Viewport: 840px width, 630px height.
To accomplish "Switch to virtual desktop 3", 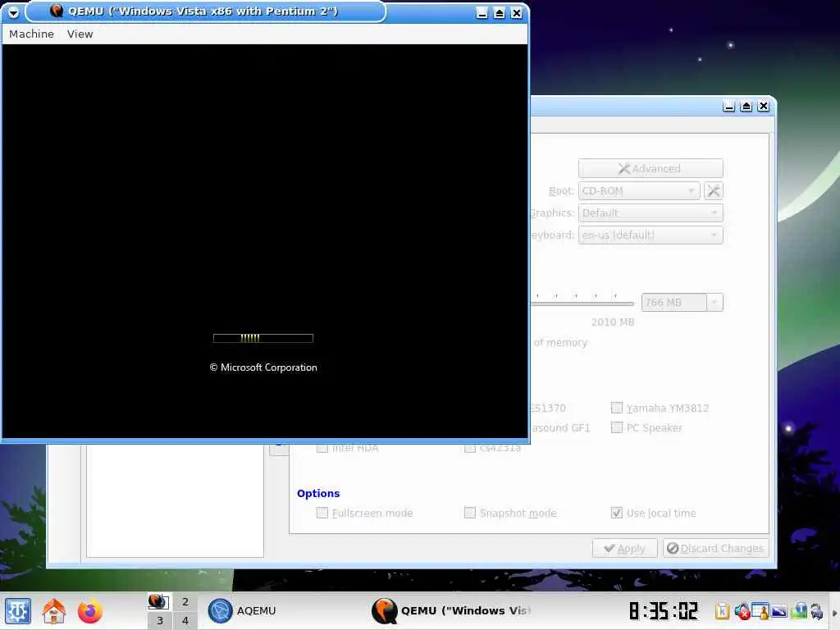I will pos(159,621).
